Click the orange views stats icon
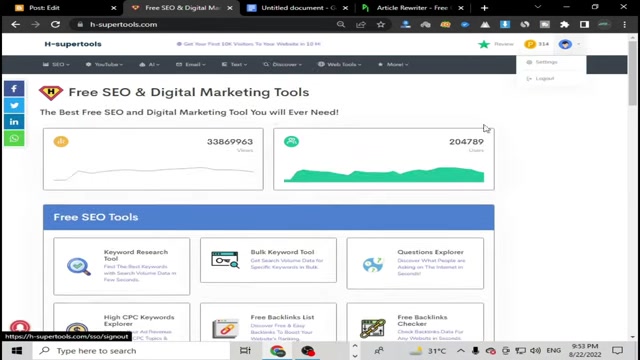640x360 pixels. pos(61,142)
